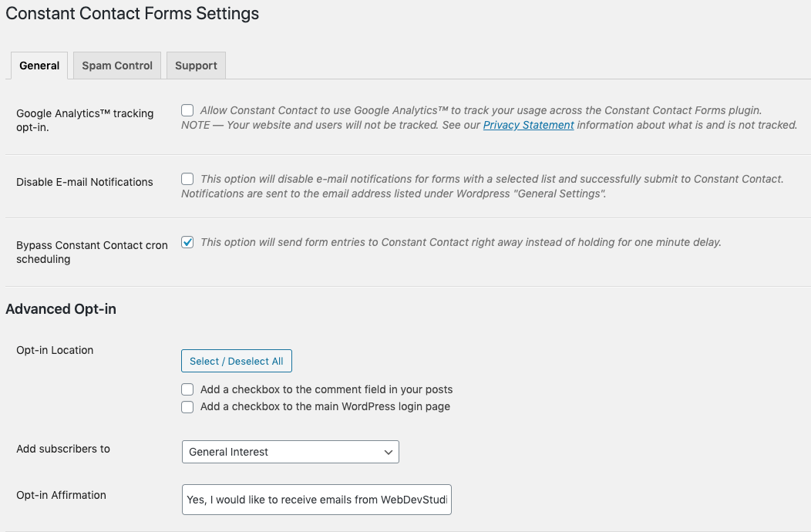Open the Spam Control tab
The height and width of the screenshot is (532, 811).
[x=117, y=66]
